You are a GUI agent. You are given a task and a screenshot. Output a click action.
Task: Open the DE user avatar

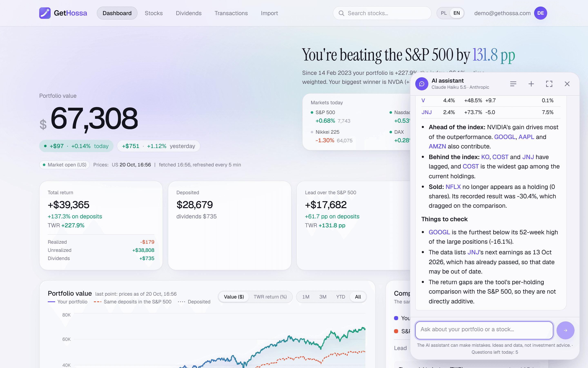[541, 13]
